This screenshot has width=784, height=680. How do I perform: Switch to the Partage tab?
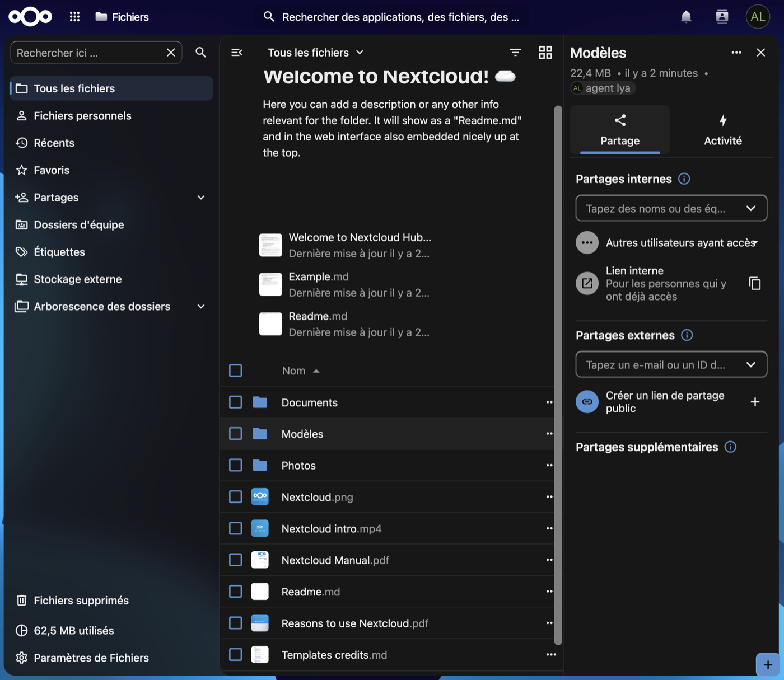point(620,129)
